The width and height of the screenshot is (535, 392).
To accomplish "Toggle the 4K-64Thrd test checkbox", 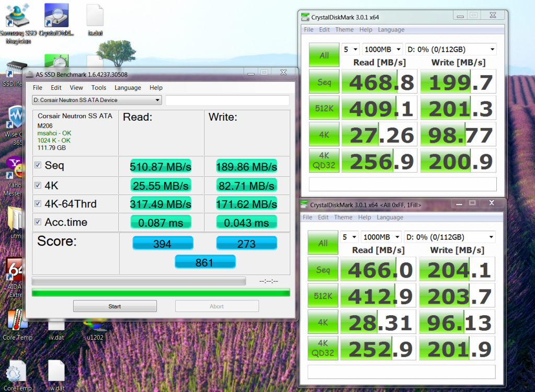I will click(38, 203).
